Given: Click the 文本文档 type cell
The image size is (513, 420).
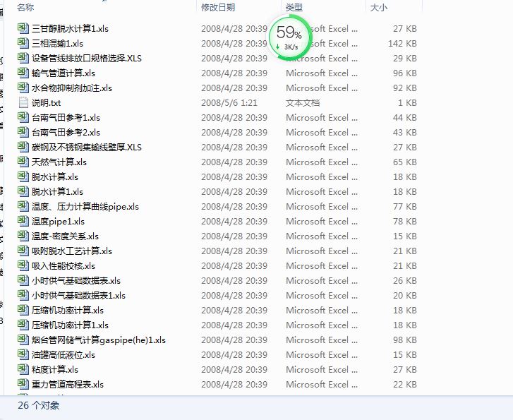Looking at the screenshot, I should pyautogui.click(x=303, y=102).
